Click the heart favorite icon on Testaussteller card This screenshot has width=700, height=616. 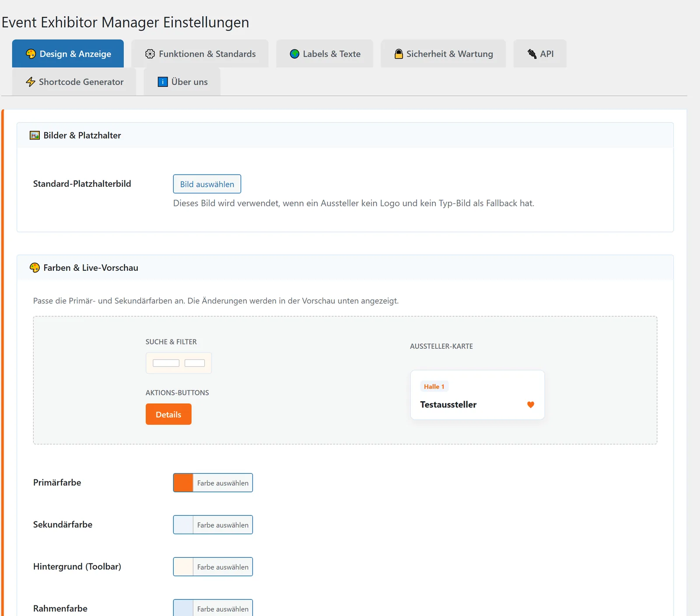tap(531, 405)
